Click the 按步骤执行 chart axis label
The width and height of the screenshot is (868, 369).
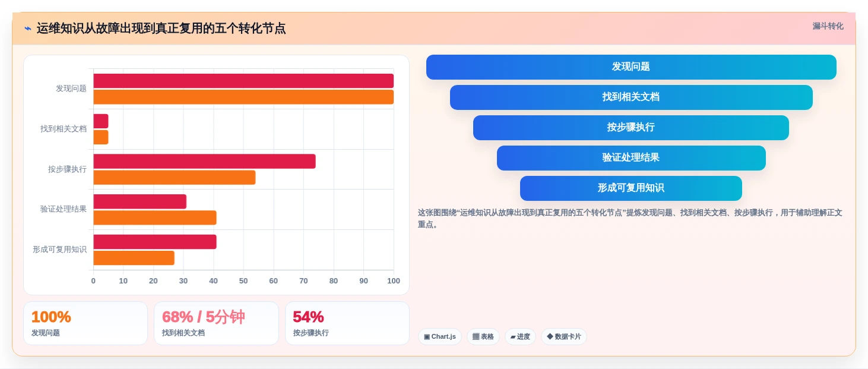(67, 169)
